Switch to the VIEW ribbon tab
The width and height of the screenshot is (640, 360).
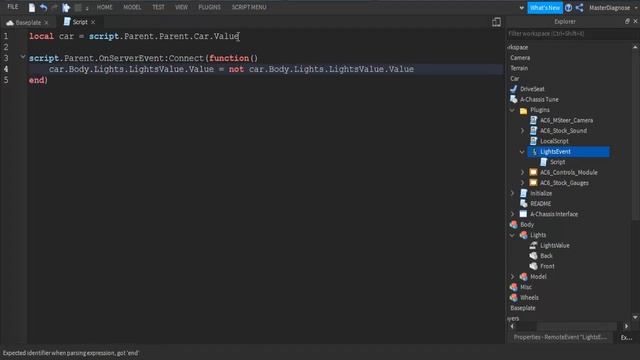(181, 7)
